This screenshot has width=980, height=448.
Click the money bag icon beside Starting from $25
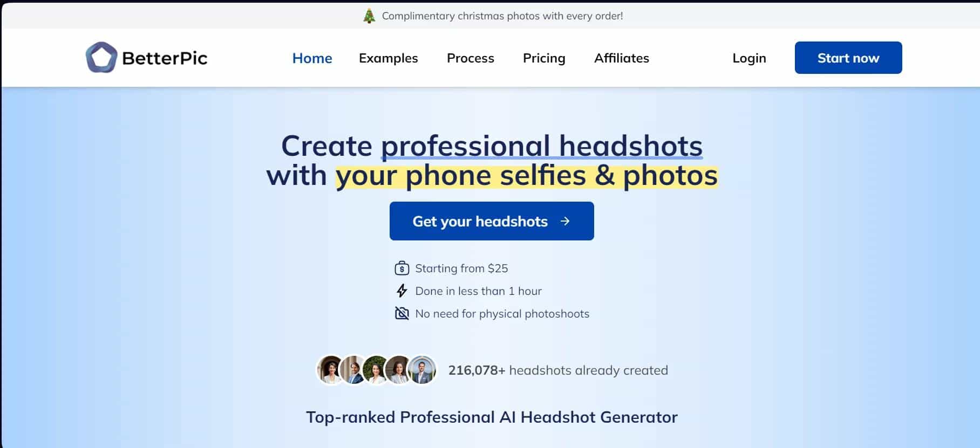(x=402, y=268)
